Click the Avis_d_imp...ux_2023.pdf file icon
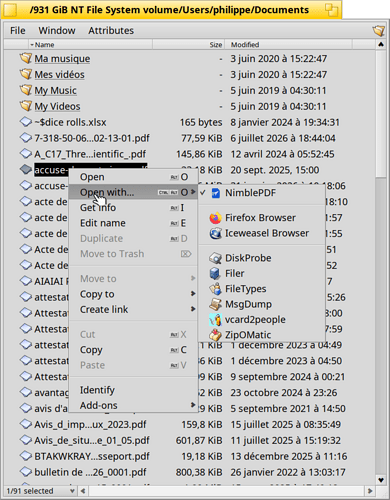Screen dimensions: 390x500 pyautogui.click(x=26, y=424)
